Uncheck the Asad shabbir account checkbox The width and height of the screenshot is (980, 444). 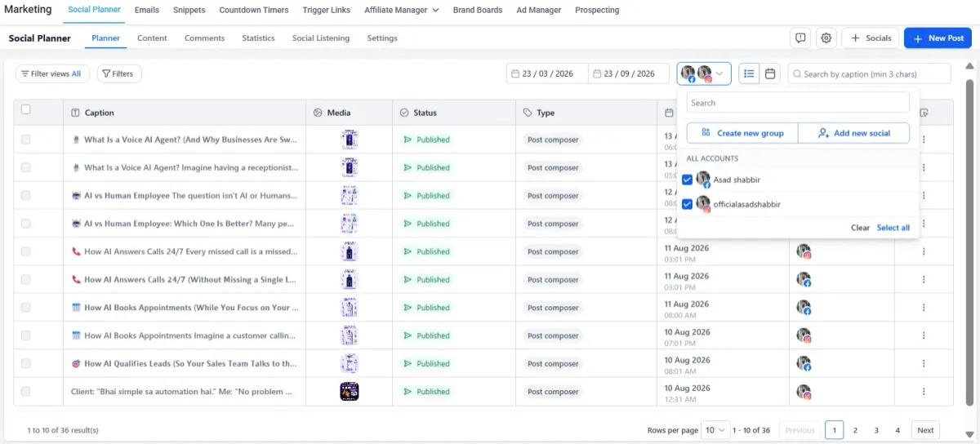point(688,180)
